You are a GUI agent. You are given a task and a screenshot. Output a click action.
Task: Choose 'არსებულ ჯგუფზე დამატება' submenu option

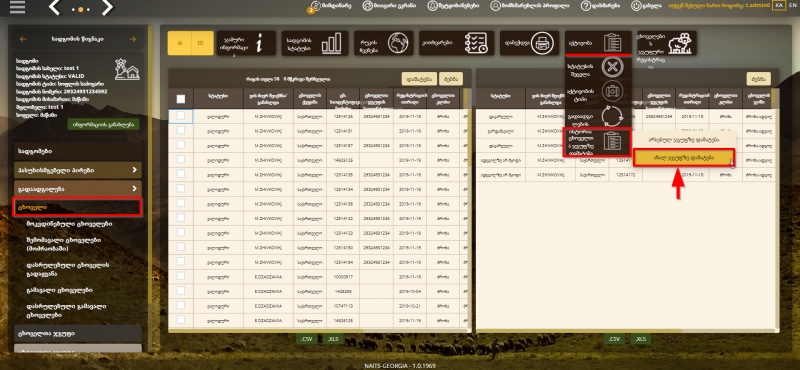(x=684, y=139)
